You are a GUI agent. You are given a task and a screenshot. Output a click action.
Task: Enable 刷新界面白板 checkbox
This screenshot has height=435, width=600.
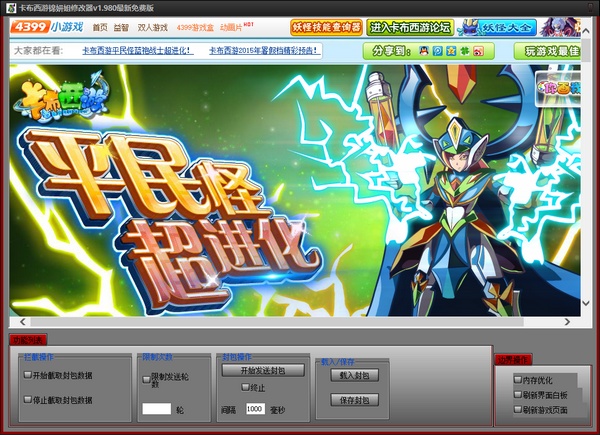[x=518, y=394]
